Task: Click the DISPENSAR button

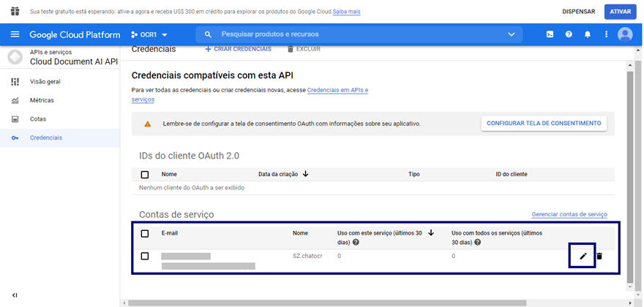Action: pyautogui.click(x=578, y=12)
